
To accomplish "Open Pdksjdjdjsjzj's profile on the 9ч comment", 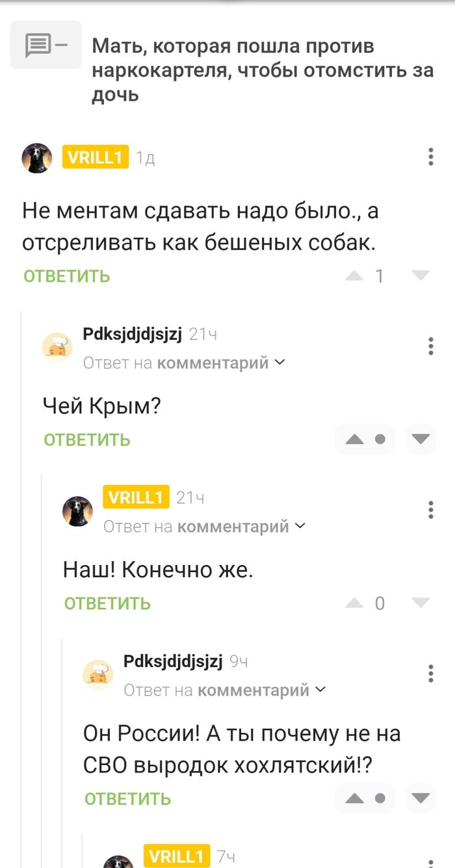I will pyautogui.click(x=172, y=662).
